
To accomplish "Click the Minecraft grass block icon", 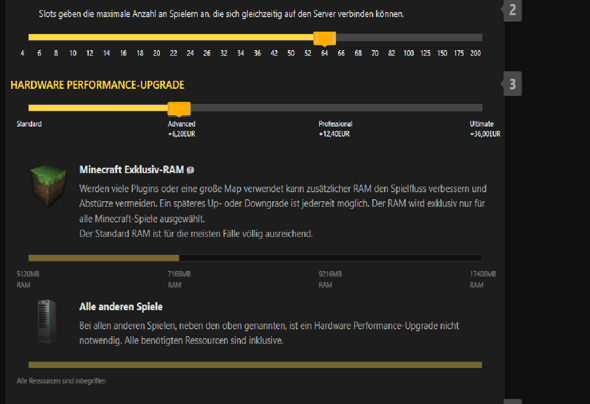I will (48, 185).
